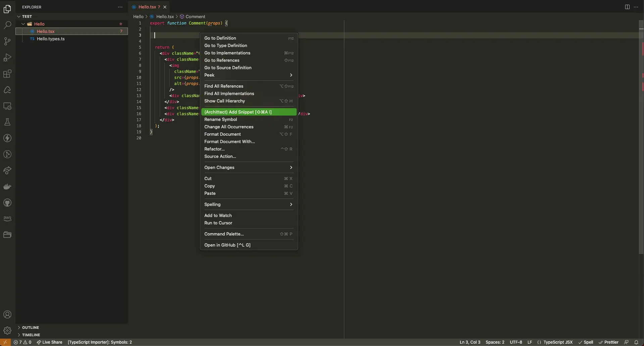Image resolution: width=644 pixels, height=346 pixels.
Task: Change UTF-8 encoding in status bar
Action: tap(516, 342)
